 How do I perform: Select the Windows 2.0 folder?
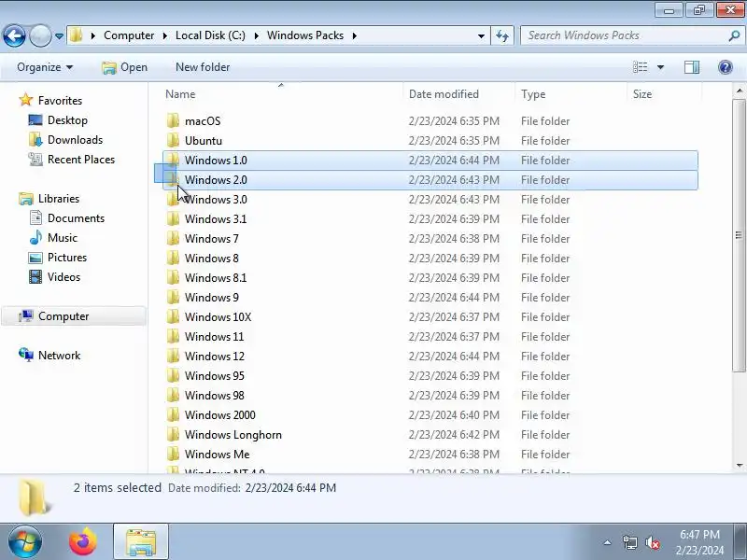pyautogui.click(x=430, y=179)
